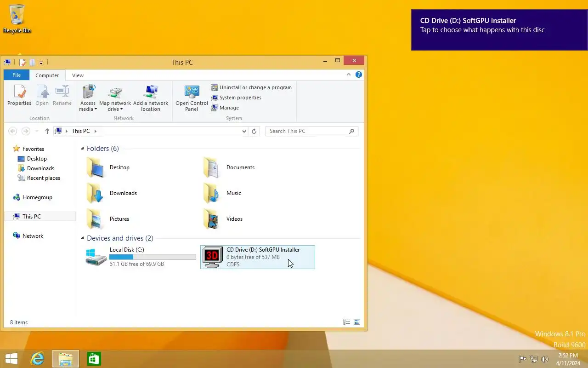Open the Map network drive icon

(x=115, y=93)
